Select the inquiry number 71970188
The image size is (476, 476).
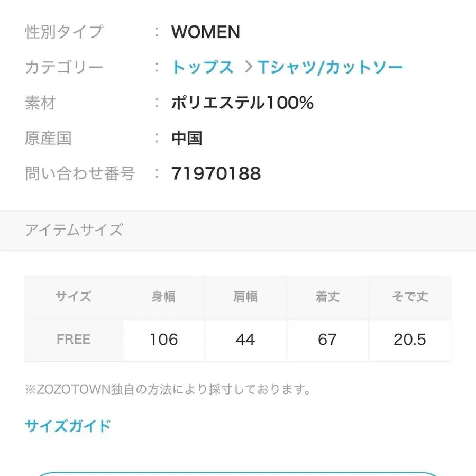[215, 173]
